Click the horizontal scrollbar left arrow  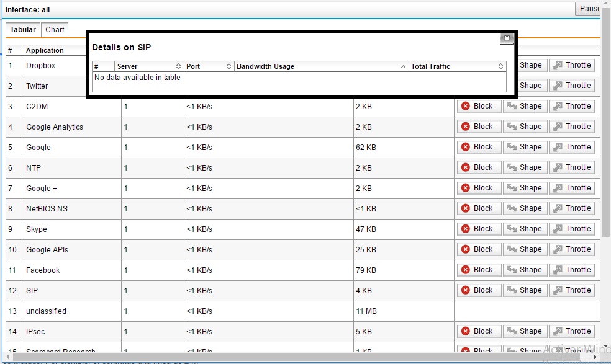(x=7, y=357)
